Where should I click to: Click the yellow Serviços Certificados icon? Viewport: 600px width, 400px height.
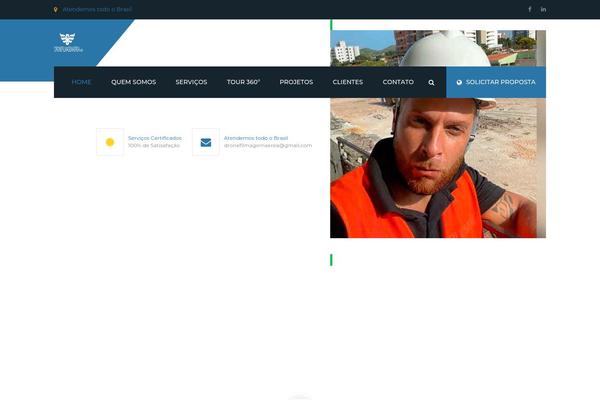point(110,142)
